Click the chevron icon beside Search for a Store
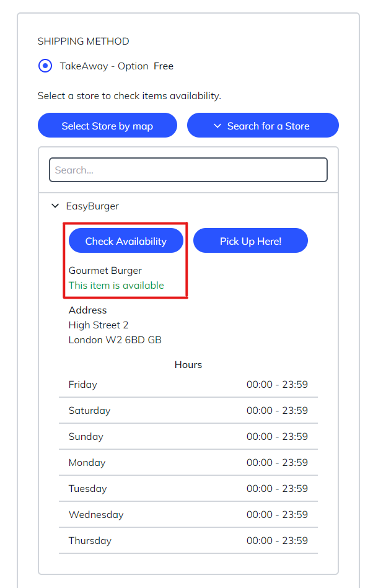 point(217,126)
